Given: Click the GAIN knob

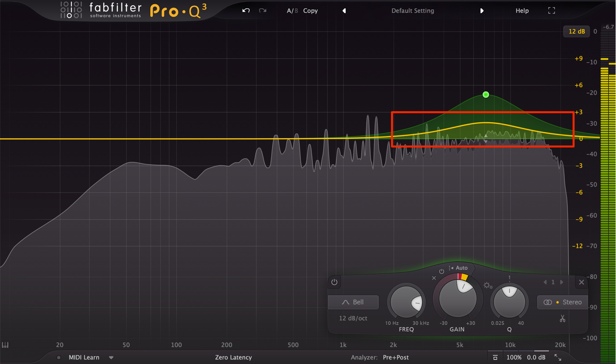Looking at the screenshot, I should point(458,299).
